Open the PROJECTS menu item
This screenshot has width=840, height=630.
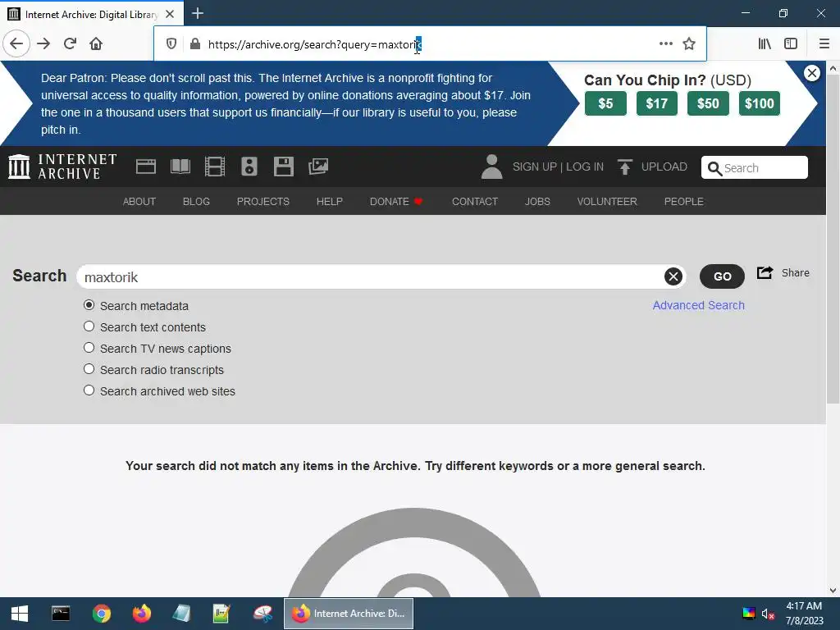[x=263, y=202]
